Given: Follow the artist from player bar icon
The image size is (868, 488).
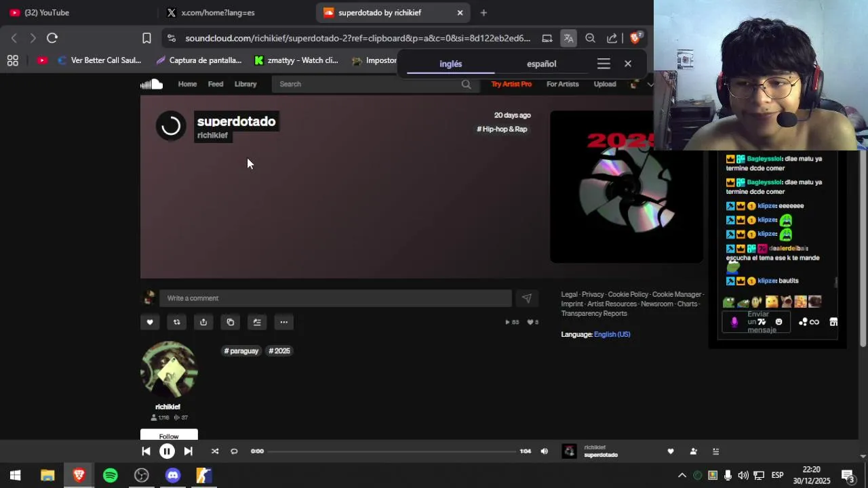Looking at the screenshot, I should [693, 451].
